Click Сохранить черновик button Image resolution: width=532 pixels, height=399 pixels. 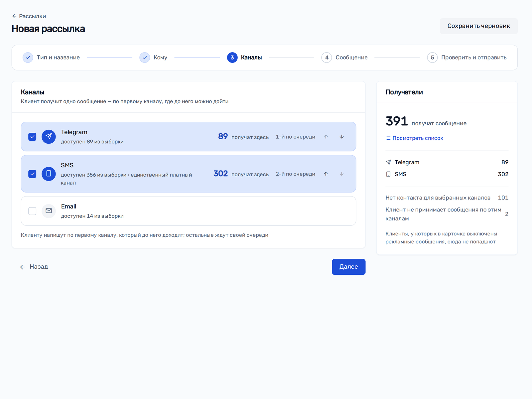click(x=478, y=26)
